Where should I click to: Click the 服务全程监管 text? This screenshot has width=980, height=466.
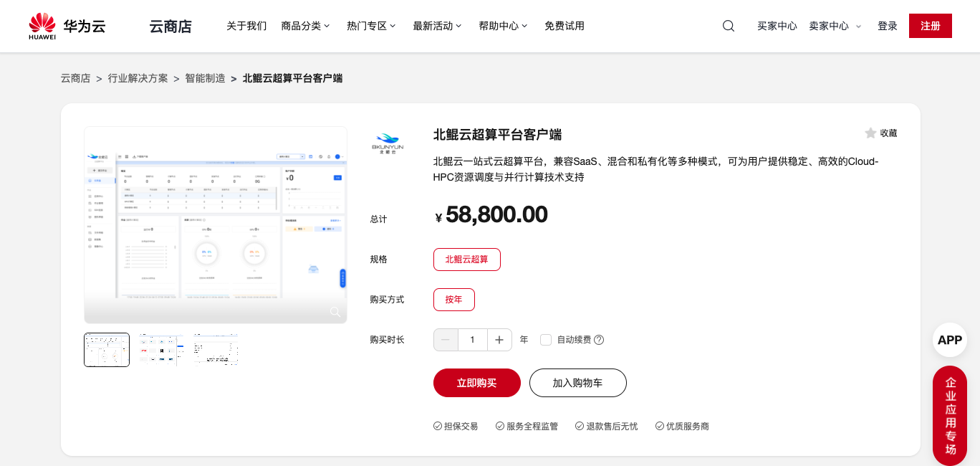point(532,426)
